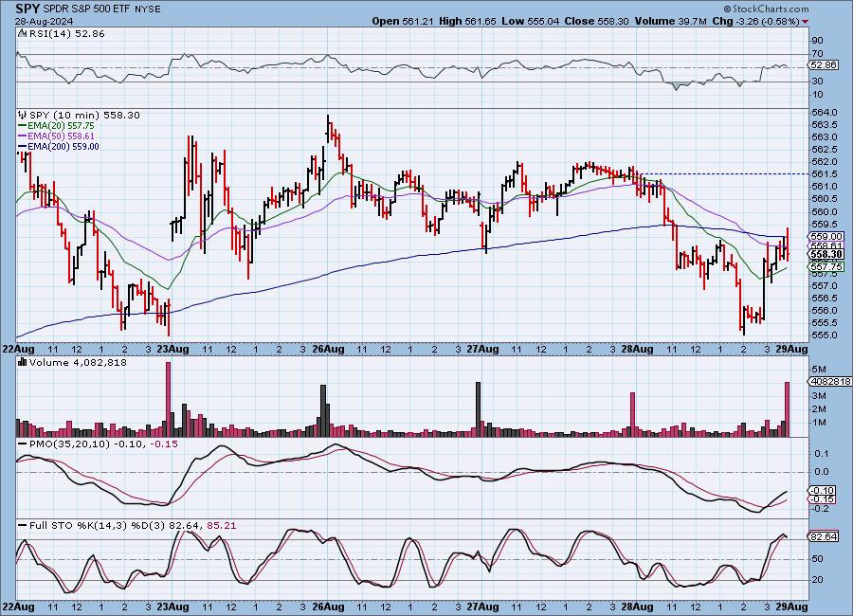Select the Close 558.30 header value

point(597,21)
